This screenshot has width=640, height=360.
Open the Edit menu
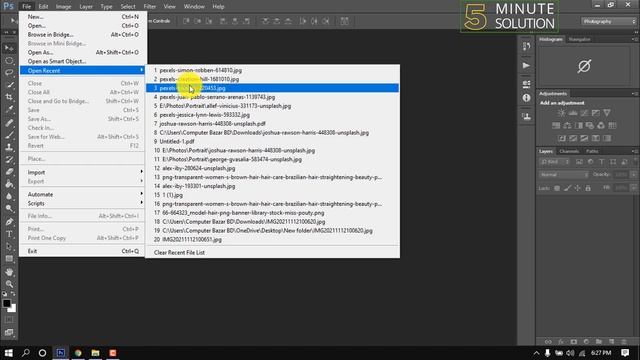43,7
